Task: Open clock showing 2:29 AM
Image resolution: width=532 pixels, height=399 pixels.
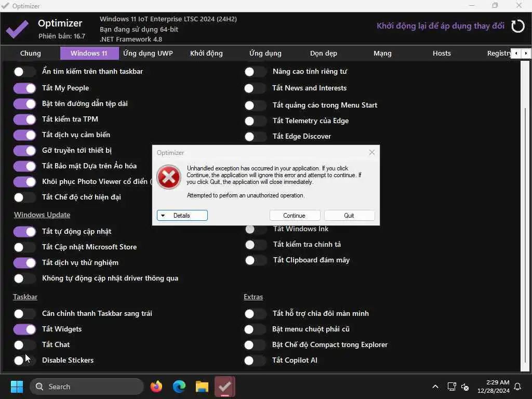Action: tap(494, 387)
